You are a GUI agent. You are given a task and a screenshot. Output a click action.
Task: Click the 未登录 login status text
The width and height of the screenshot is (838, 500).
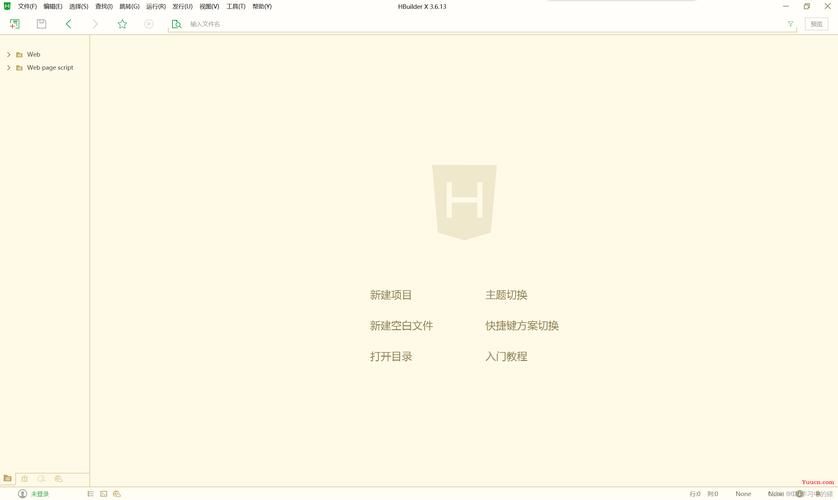(40, 494)
